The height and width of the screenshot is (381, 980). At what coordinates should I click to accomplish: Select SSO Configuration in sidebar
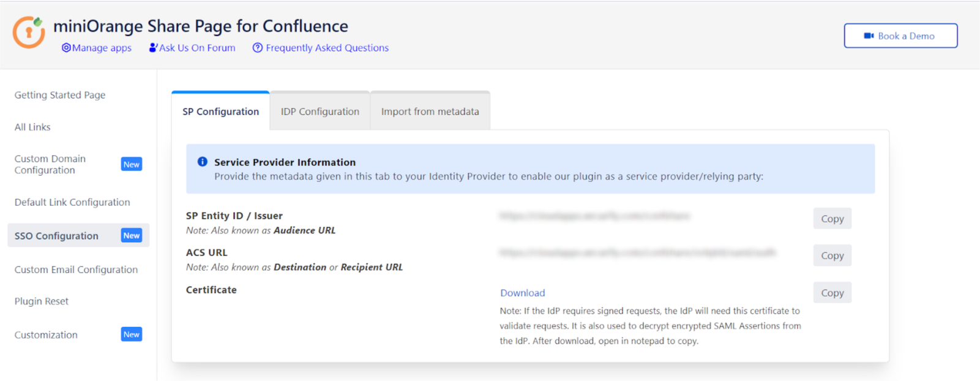[78, 236]
